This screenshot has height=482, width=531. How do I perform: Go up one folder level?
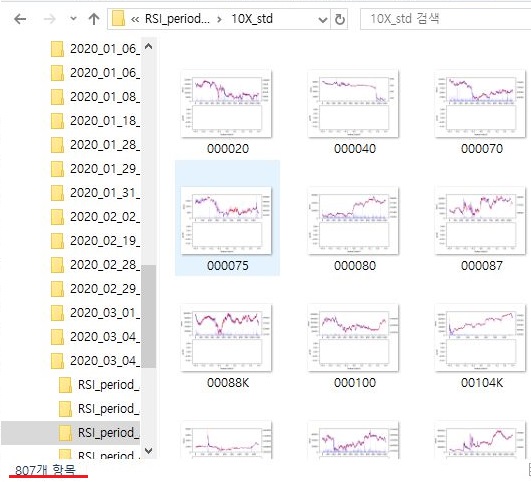[94, 19]
